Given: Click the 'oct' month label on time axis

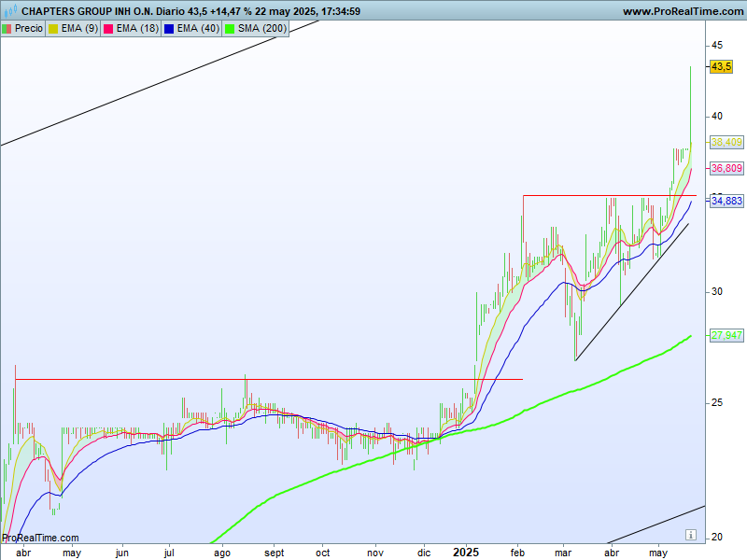Looking at the screenshot, I should coord(322,553).
